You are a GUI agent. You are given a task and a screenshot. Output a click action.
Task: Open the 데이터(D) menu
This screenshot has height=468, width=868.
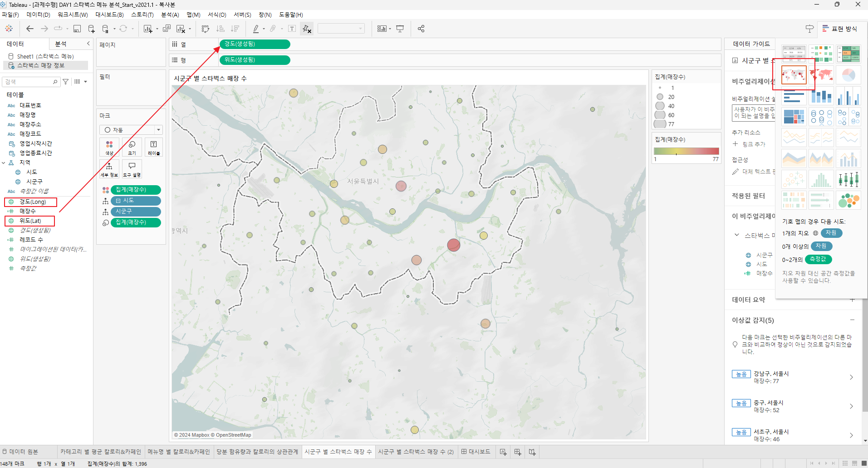click(38, 15)
